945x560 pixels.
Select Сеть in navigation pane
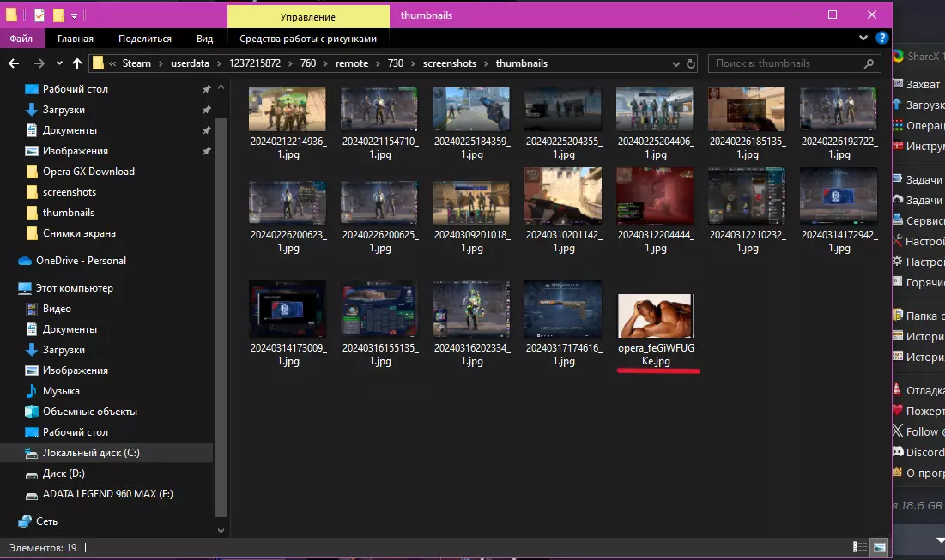point(46,521)
